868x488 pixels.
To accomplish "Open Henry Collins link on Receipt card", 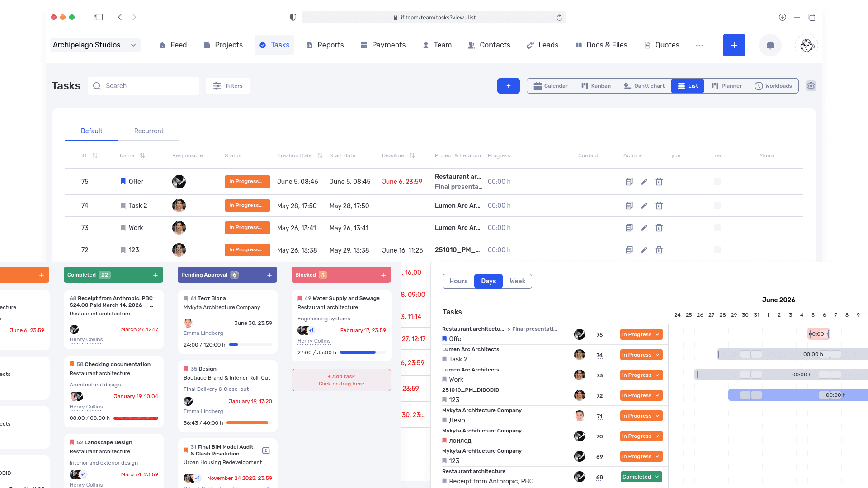I will tap(86, 339).
